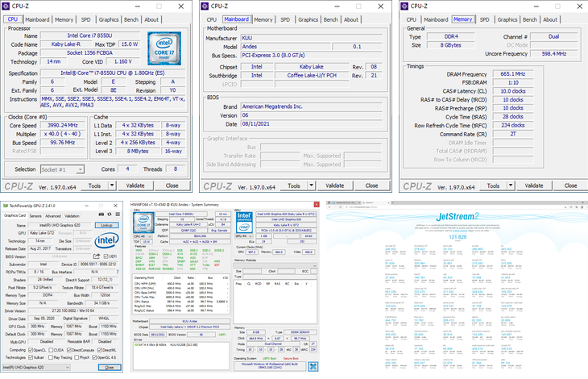Click Tools button in the CPU tab window
The width and height of the screenshot is (588, 379).
click(x=94, y=185)
